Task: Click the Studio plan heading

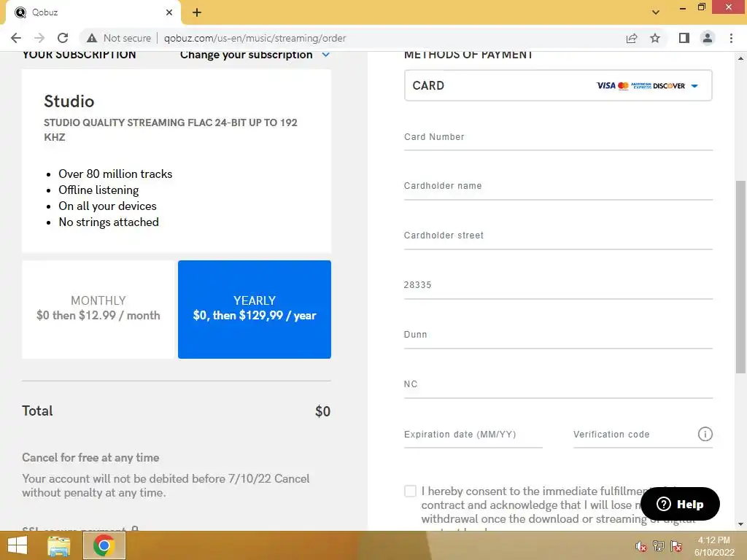Action: (69, 101)
